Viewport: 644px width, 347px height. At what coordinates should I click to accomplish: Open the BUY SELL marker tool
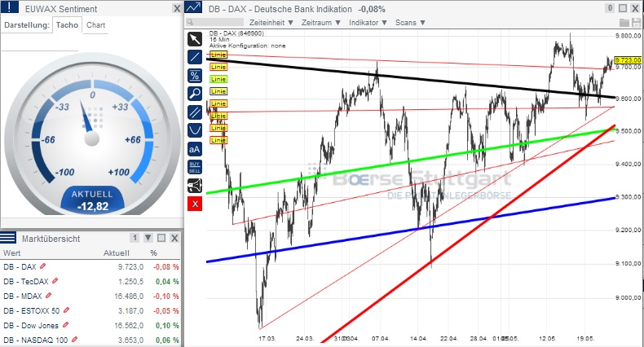[x=195, y=167]
